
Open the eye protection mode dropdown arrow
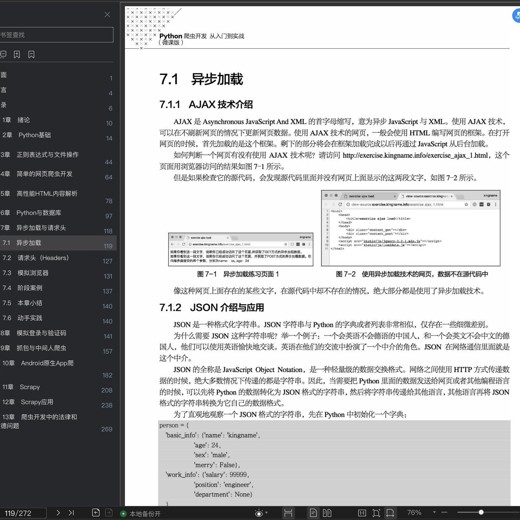267,513
